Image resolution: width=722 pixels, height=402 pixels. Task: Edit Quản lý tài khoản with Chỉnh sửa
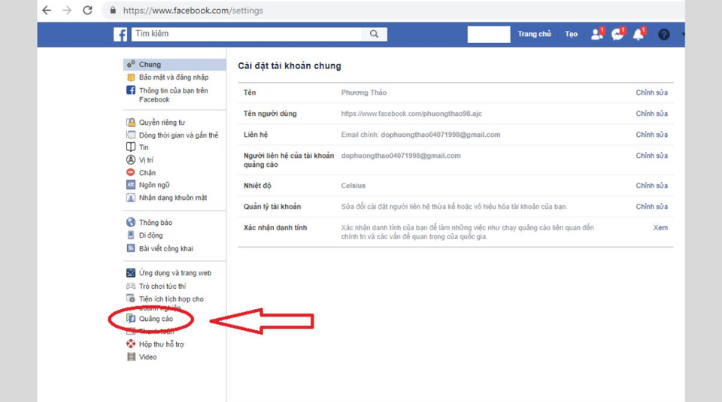652,207
